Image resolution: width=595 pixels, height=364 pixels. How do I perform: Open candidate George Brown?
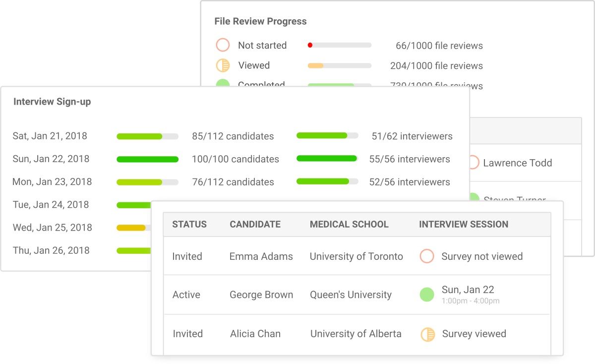[261, 295]
